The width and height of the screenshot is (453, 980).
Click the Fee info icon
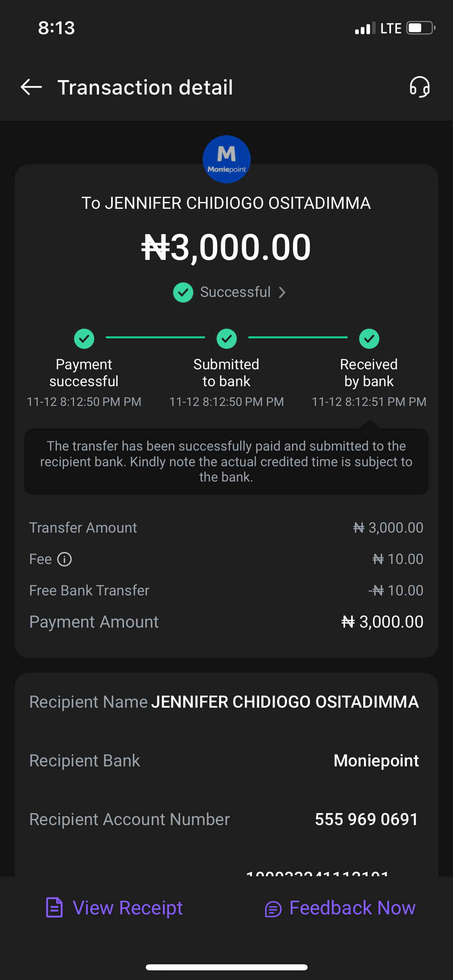[x=64, y=559]
